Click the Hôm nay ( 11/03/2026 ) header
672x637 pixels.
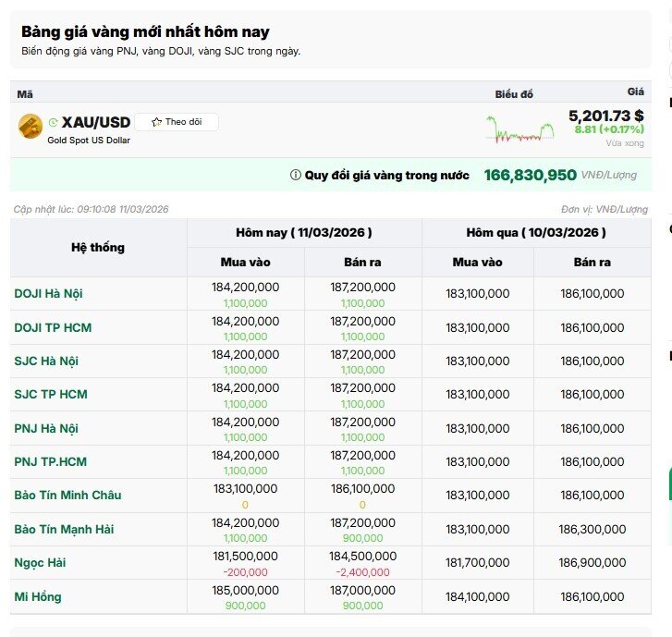pyautogui.click(x=304, y=232)
